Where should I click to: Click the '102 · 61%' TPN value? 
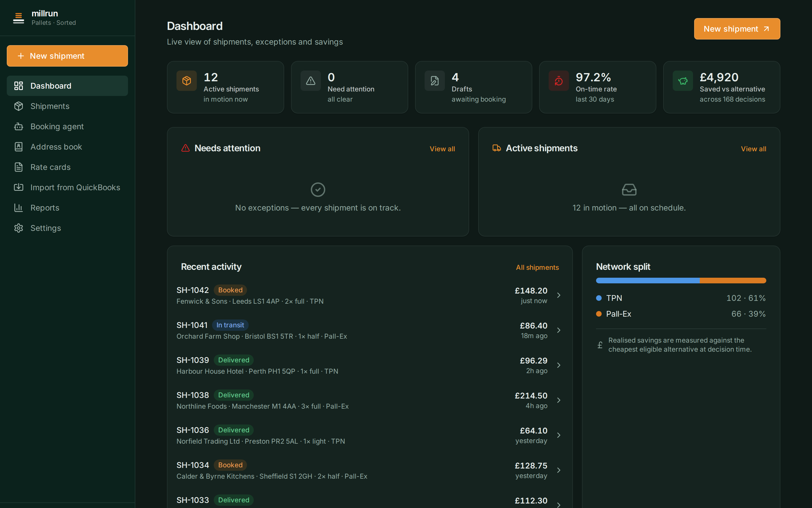pyautogui.click(x=746, y=298)
